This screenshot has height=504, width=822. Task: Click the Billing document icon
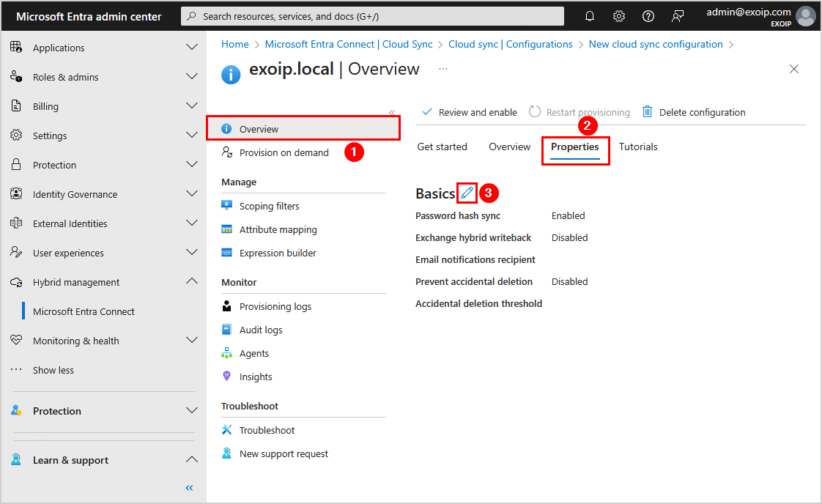[x=16, y=106]
